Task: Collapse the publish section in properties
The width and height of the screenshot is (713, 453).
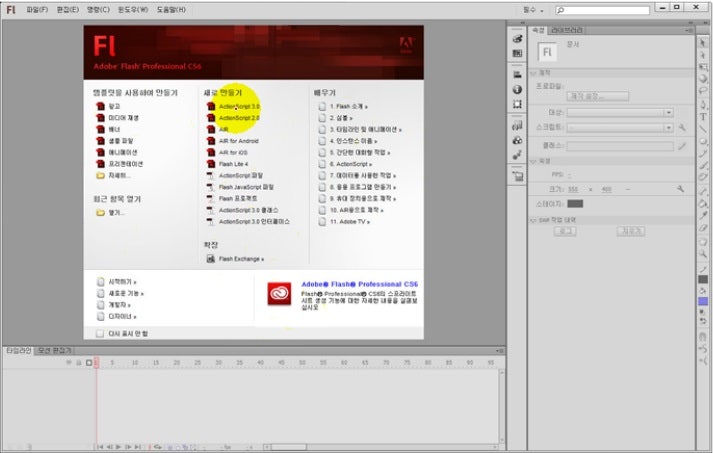Action: point(533,73)
